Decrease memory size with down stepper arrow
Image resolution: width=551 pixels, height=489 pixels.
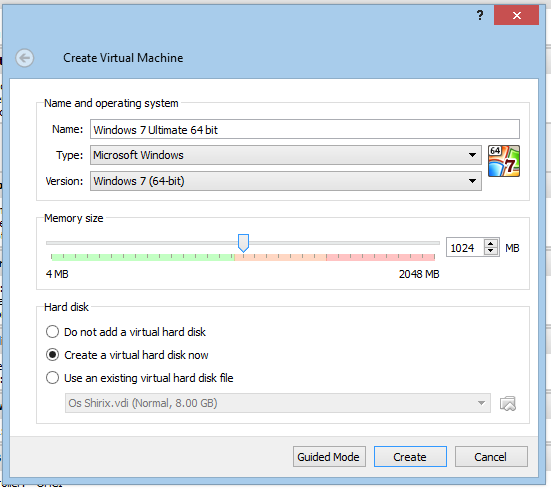(491, 251)
